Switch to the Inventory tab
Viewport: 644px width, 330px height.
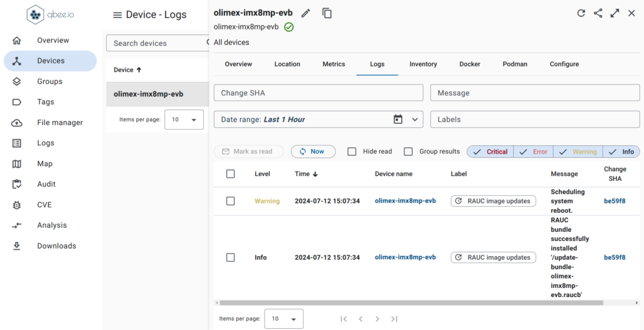click(x=423, y=64)
